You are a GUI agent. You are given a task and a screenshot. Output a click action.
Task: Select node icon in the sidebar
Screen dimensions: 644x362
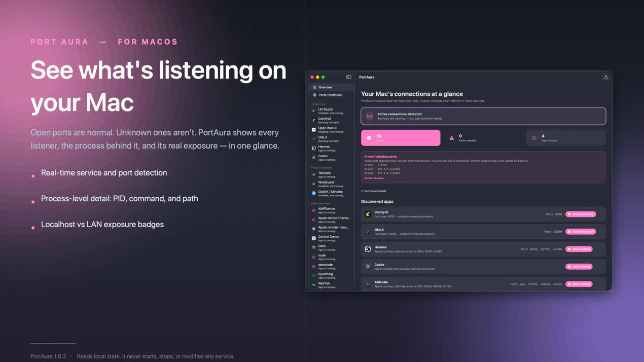pos(314,257)
